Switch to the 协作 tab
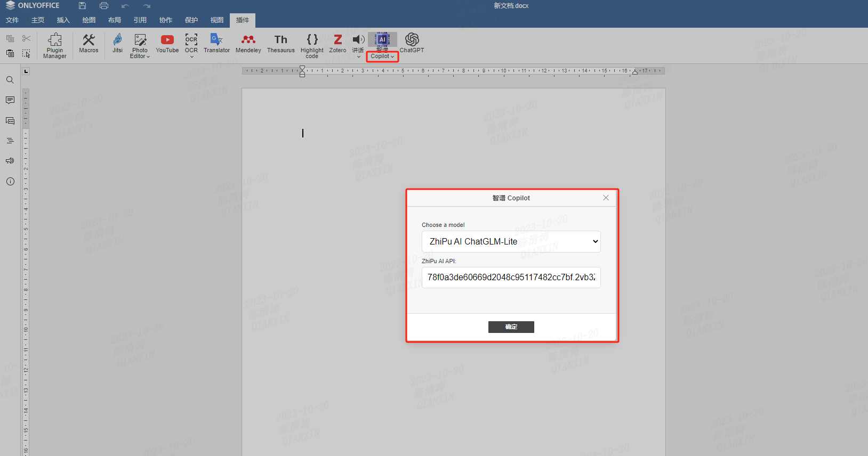868x456 pixels. click(x=166, y=20)
